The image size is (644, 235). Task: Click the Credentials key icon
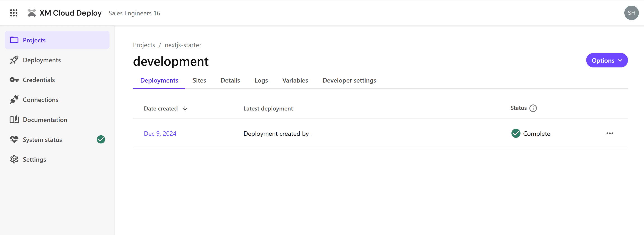[x=14, y=80]
